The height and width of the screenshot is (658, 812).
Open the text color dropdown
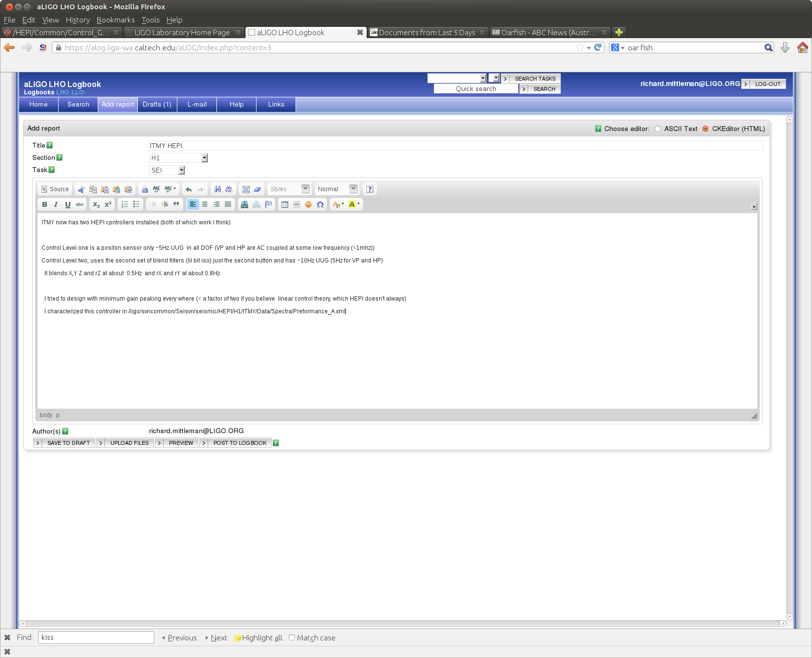(338, 204)
